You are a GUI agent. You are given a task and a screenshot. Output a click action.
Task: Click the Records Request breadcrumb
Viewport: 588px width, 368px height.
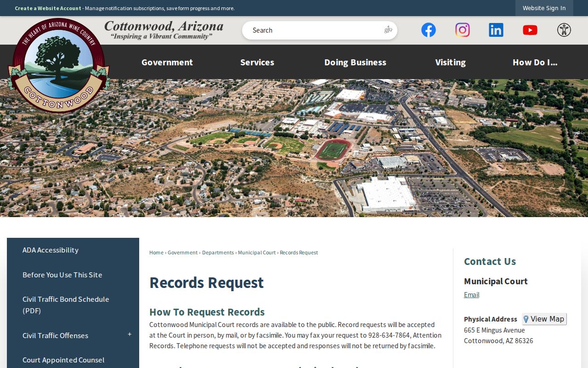point(299,253)
